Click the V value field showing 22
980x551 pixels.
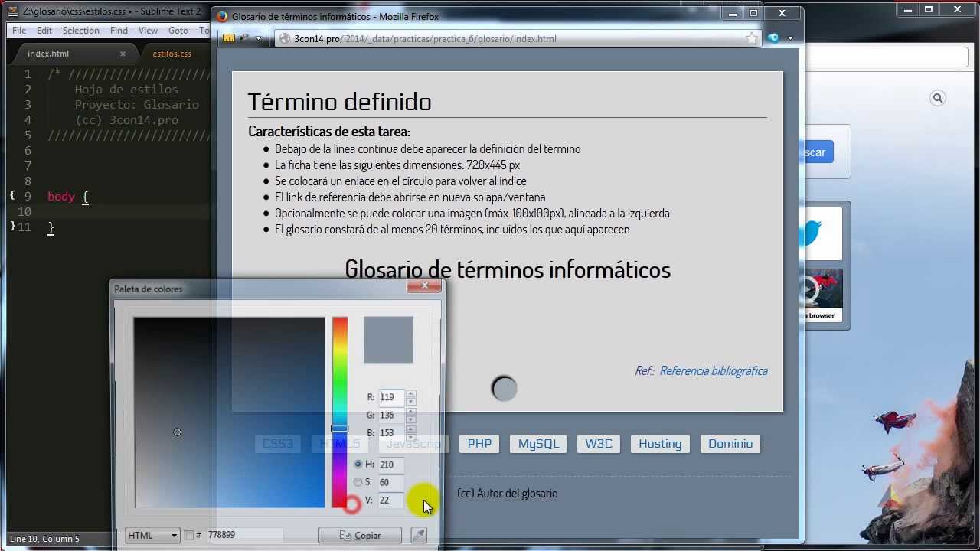[391, 500]
